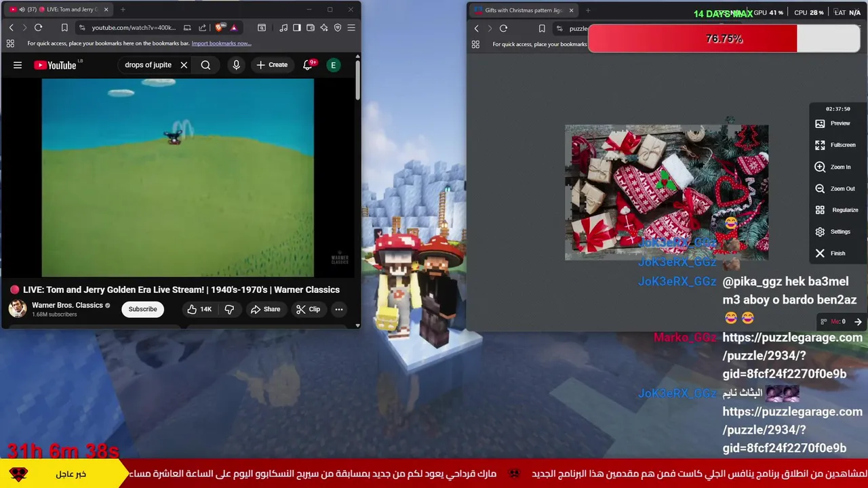868x488 pixels.
Task: Click the Import bookmarks now link
Action: [221, 43]
